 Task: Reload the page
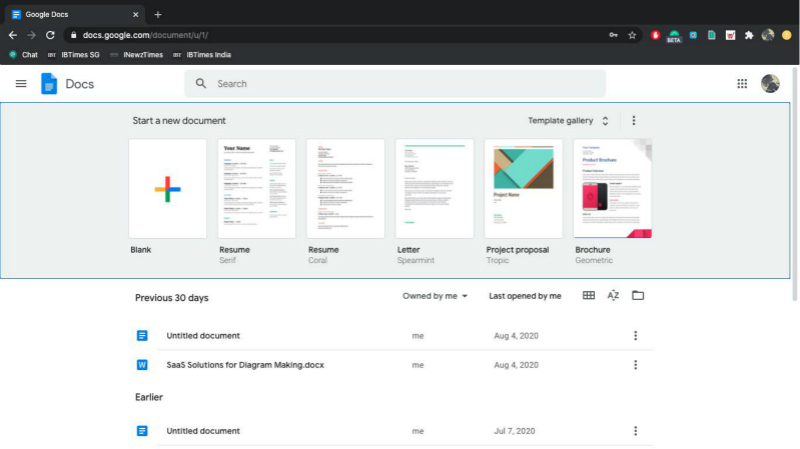(x=50, y=35)
